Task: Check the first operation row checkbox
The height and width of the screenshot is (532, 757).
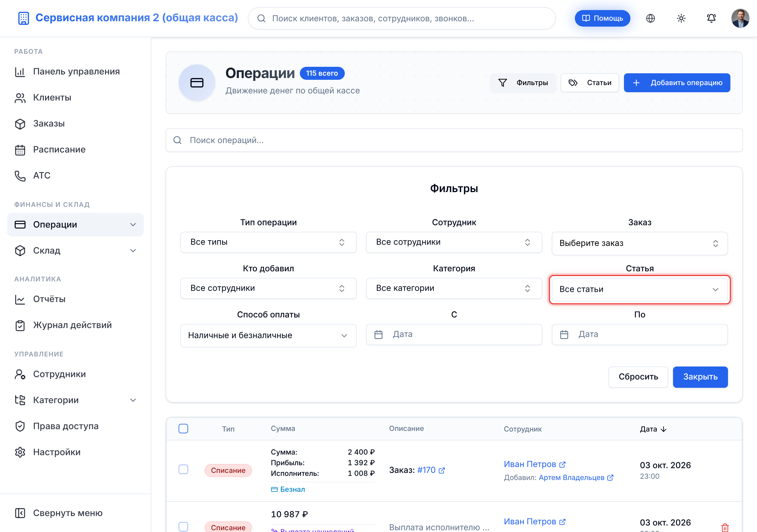Action: pos(183,469)
